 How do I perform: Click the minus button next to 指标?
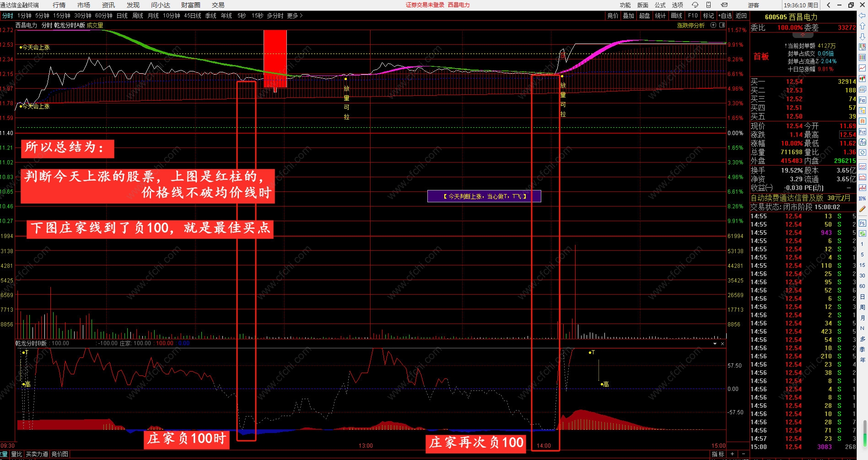tap(743, 454)
